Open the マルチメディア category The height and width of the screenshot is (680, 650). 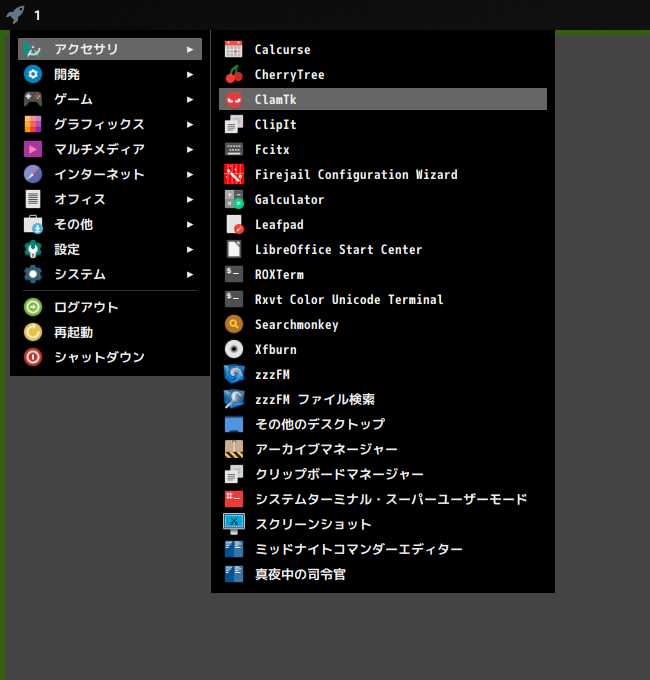110,150
